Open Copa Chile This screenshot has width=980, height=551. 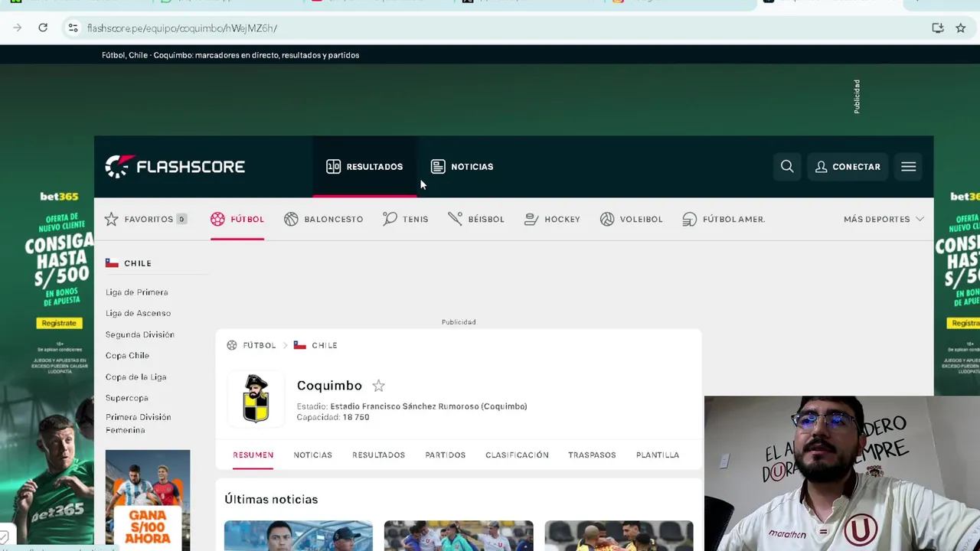(128, 355)
